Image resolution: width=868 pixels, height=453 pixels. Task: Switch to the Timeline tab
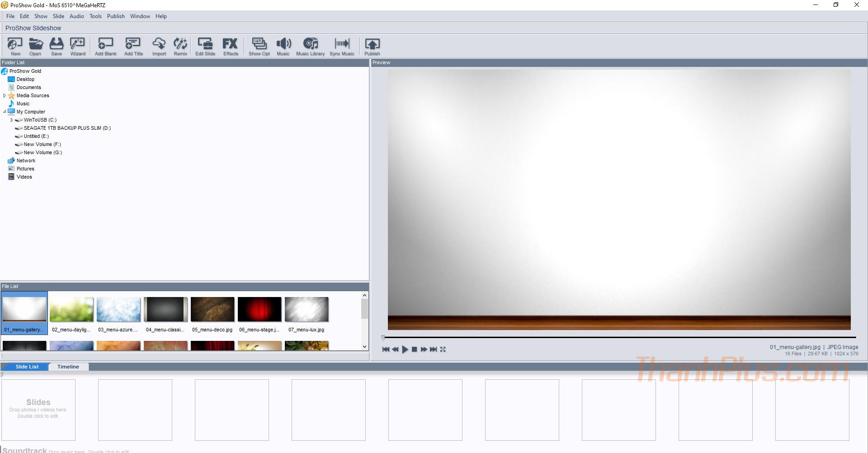pyautogui.click(x=68, y=367)
